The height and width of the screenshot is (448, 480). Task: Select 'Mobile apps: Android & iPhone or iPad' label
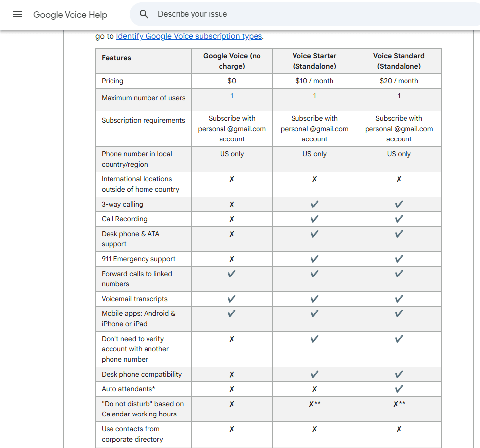pyautogui.click(x=138, y=319)
